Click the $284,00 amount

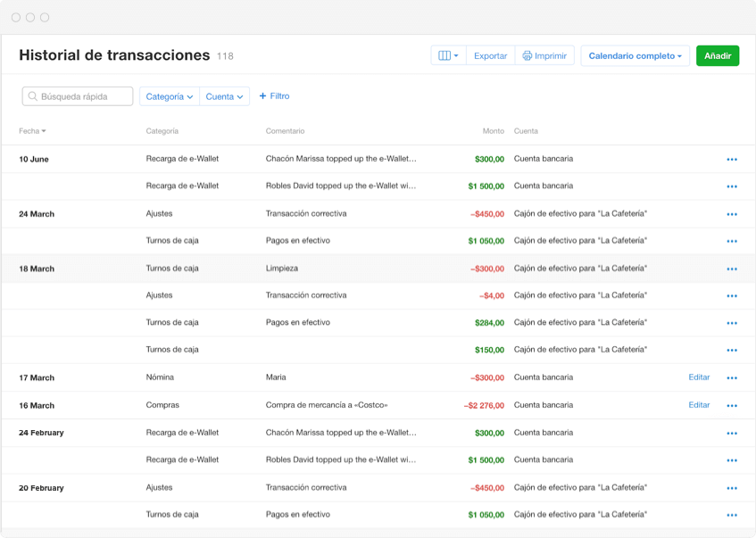coord(489,322)
